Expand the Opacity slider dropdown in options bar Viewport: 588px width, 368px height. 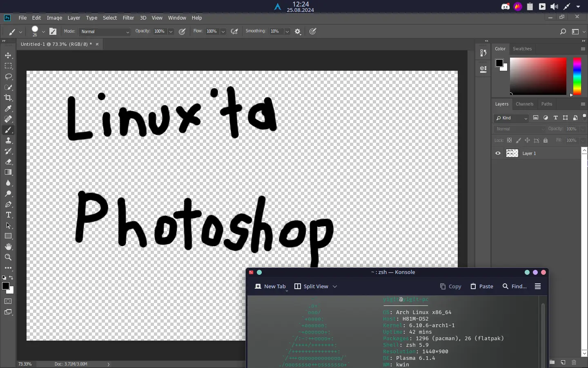click(x=171, y=31)
